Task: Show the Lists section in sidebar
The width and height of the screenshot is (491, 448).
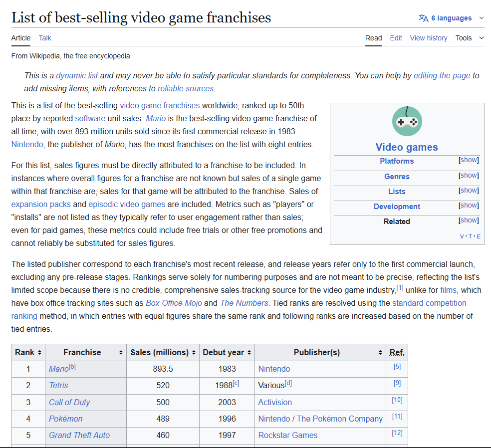Action: [469, 191]
